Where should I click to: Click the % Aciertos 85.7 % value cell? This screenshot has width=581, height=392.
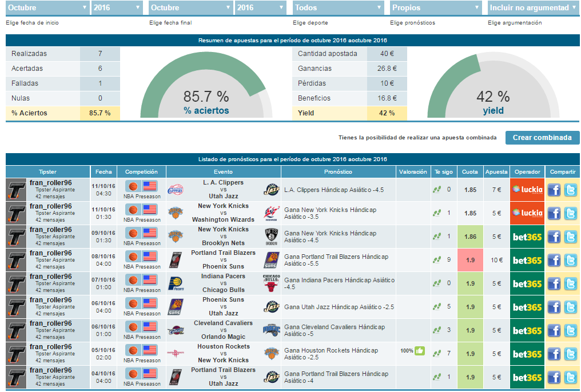point(100,113)
